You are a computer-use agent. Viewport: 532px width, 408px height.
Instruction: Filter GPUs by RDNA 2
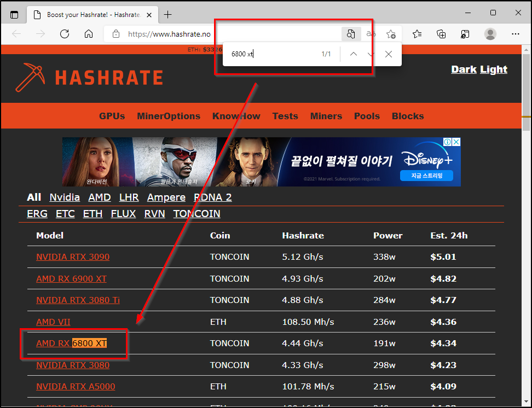click(x=213, y=197)
